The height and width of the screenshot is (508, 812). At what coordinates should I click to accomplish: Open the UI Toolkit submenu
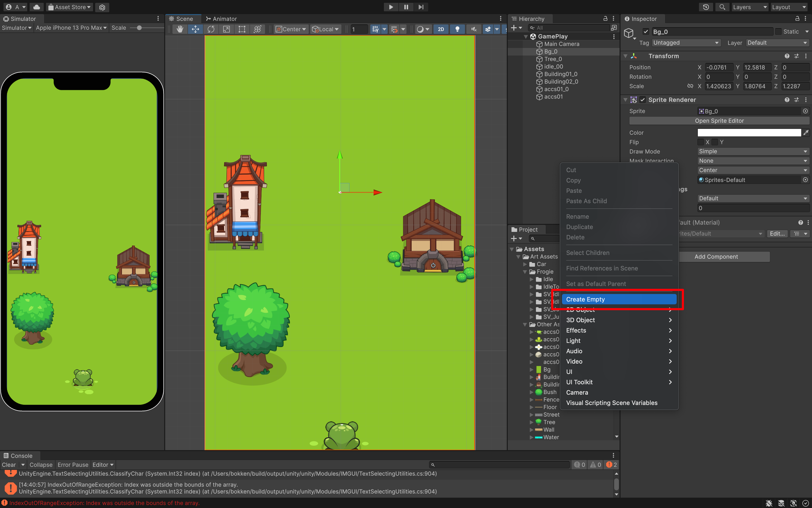click(619, 382)
